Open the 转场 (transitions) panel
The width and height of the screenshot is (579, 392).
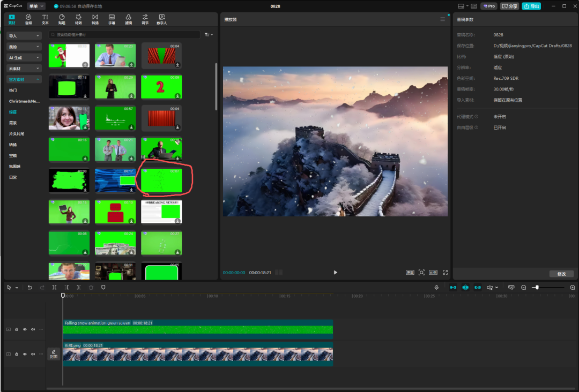pyautogui.click(x=95, y=19)
